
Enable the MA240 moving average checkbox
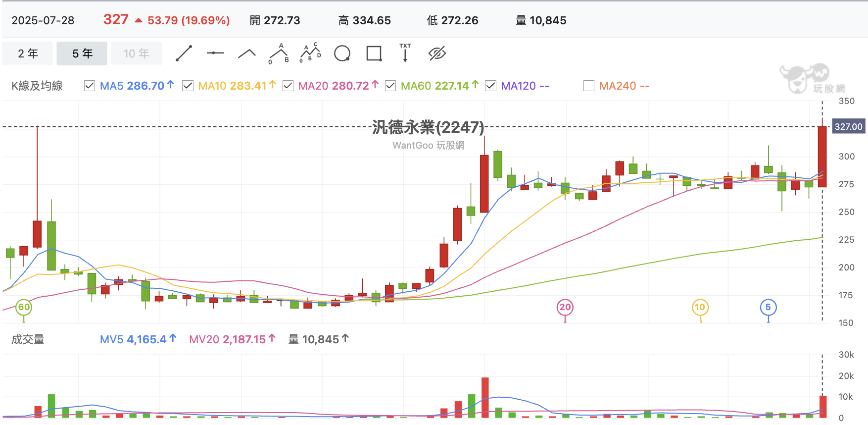pyautogui.click(x=589, y=86)
